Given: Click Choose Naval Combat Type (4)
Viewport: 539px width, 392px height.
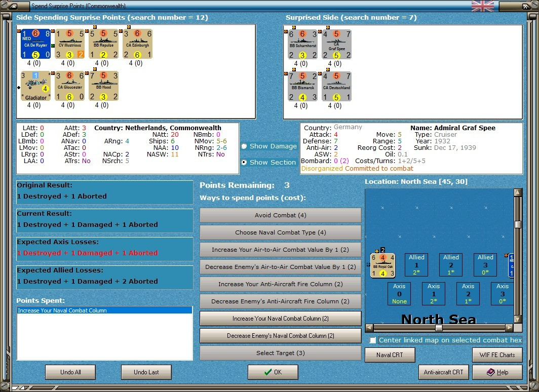Looking at the screenshot, I should click(280, 232).
